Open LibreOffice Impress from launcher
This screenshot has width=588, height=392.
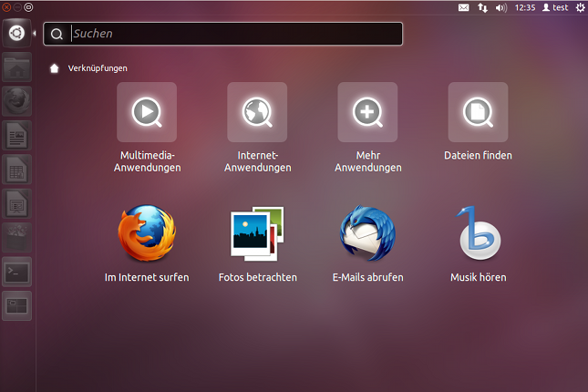(16, 203)
